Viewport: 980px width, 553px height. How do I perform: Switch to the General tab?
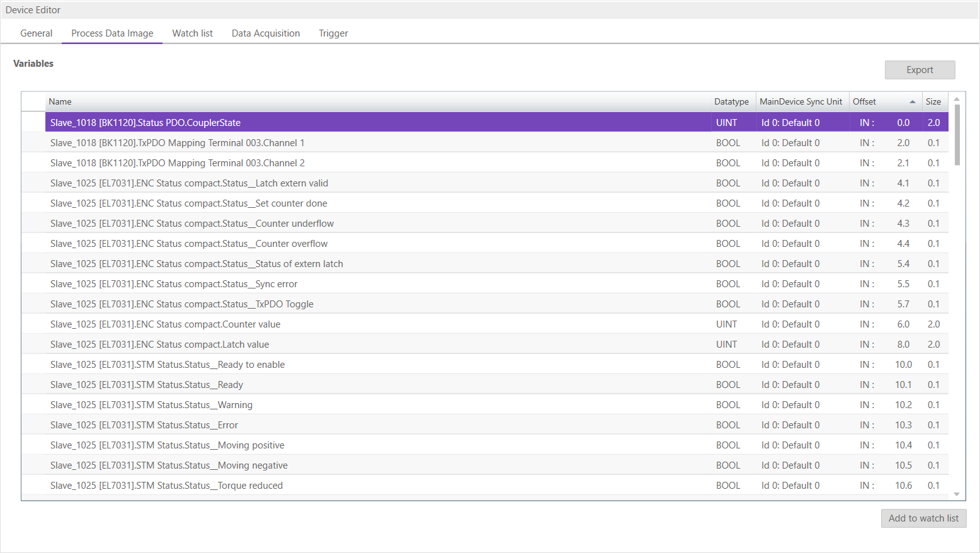(37, 33)
